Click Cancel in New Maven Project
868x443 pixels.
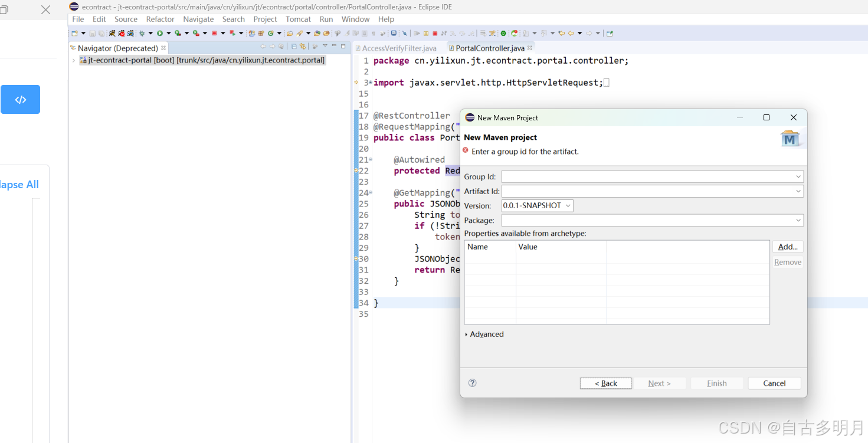click(774, 383)
